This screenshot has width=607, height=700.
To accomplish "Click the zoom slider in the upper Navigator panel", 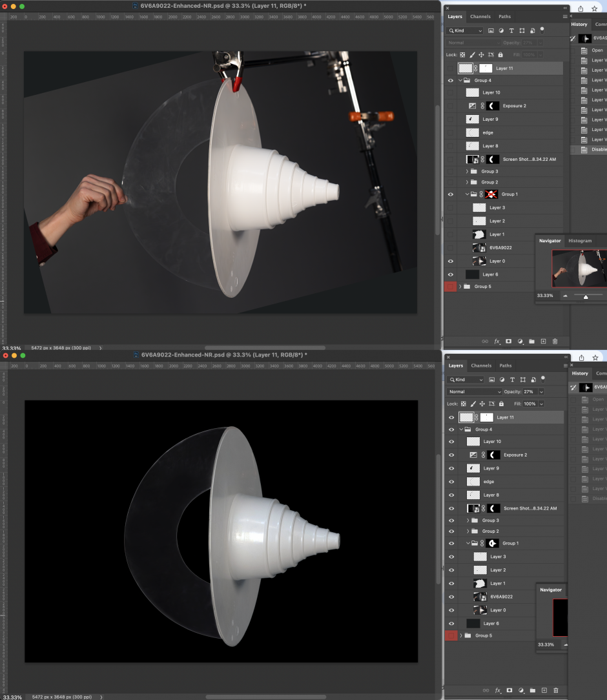I will (x=585, y=296).
